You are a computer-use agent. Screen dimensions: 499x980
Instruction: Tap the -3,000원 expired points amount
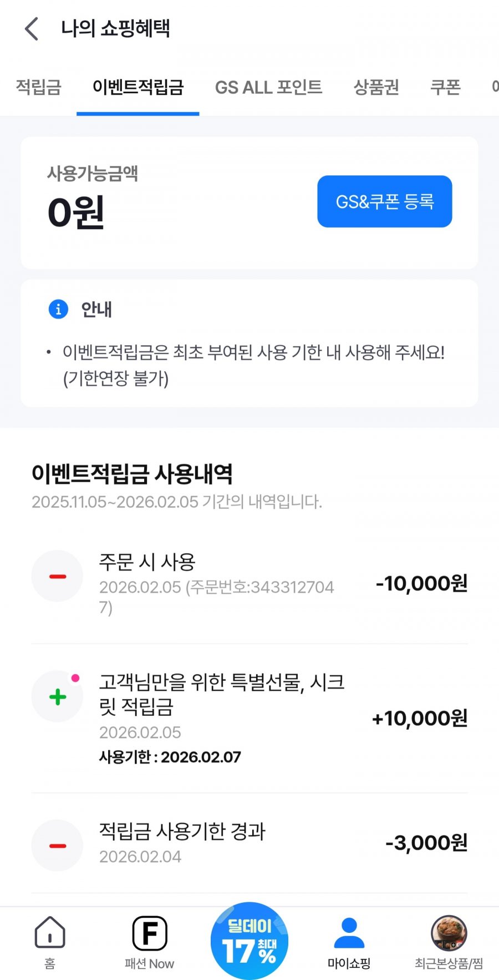click(x=426, y=843)
